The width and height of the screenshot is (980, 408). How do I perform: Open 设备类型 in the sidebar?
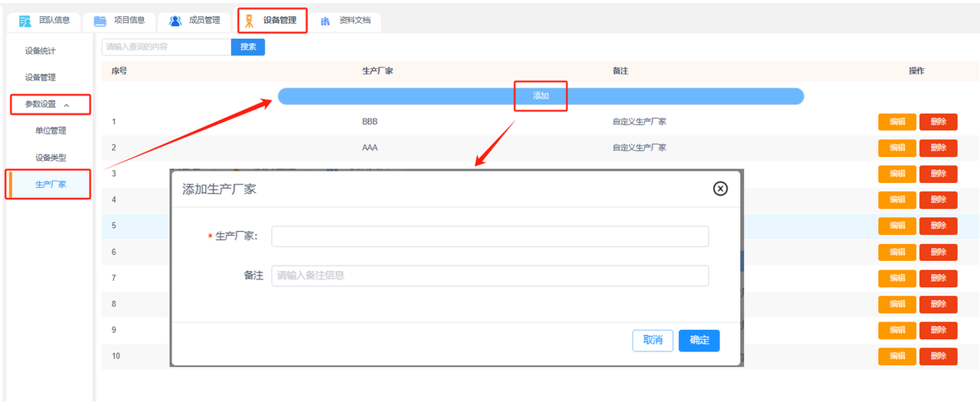51,158
